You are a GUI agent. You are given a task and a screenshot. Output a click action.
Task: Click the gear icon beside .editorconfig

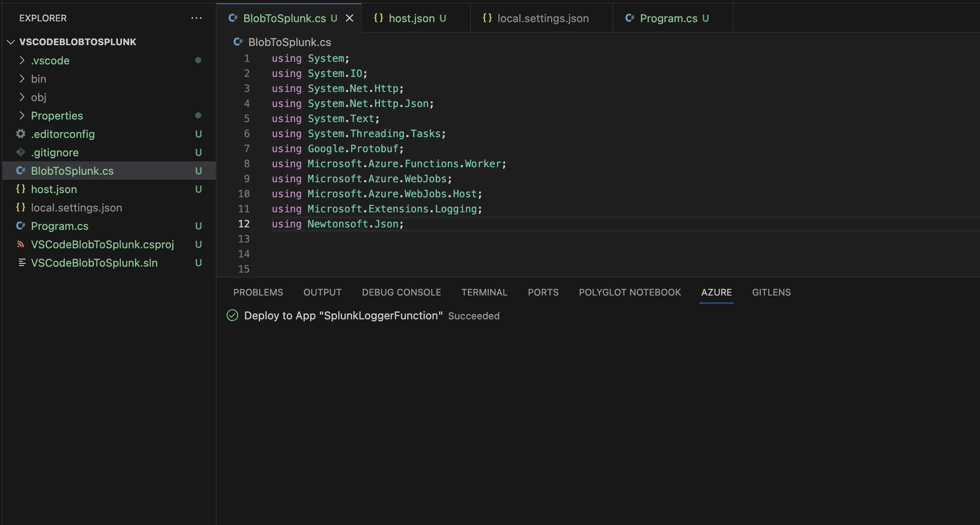tap(20, 134)
